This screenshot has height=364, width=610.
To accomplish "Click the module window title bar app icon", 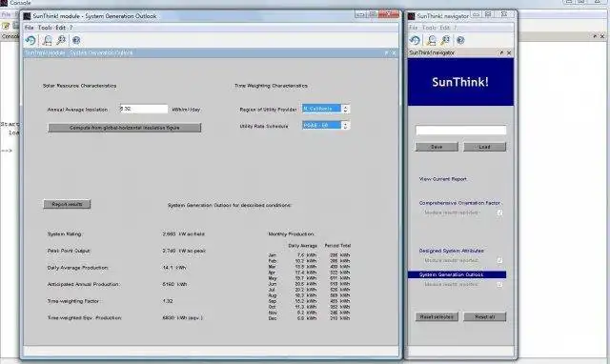I will [x=27, y=16].
